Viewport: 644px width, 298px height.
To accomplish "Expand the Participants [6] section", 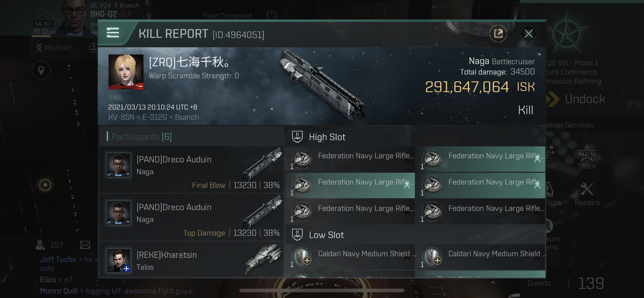I will [x=141, y=137].
